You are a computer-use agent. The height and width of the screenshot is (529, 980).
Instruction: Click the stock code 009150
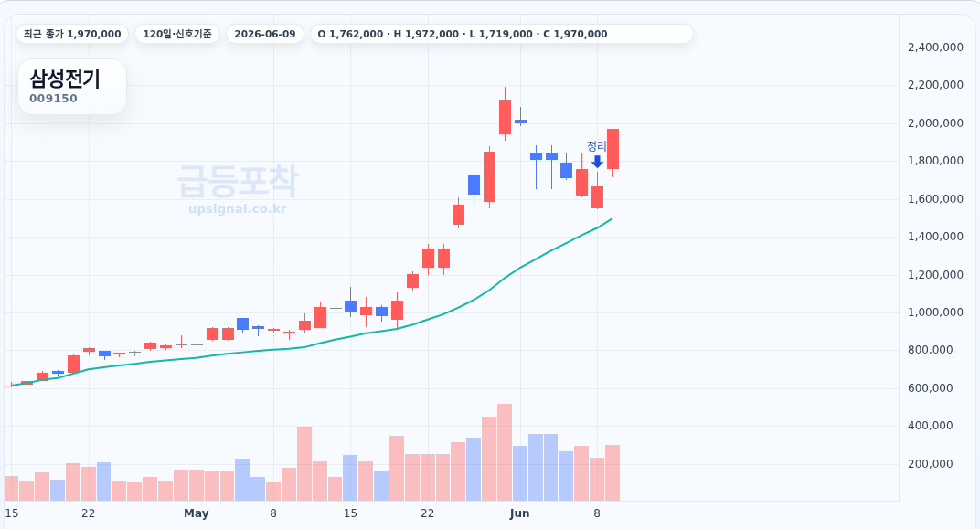53,99
